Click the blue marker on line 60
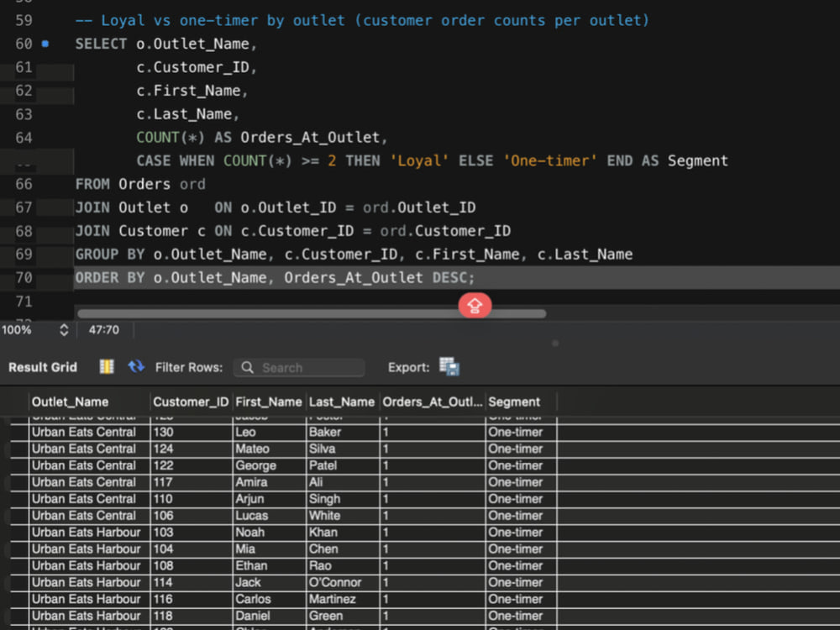Image resolution: width=840 pixels, height=630 pixels. 45,44
